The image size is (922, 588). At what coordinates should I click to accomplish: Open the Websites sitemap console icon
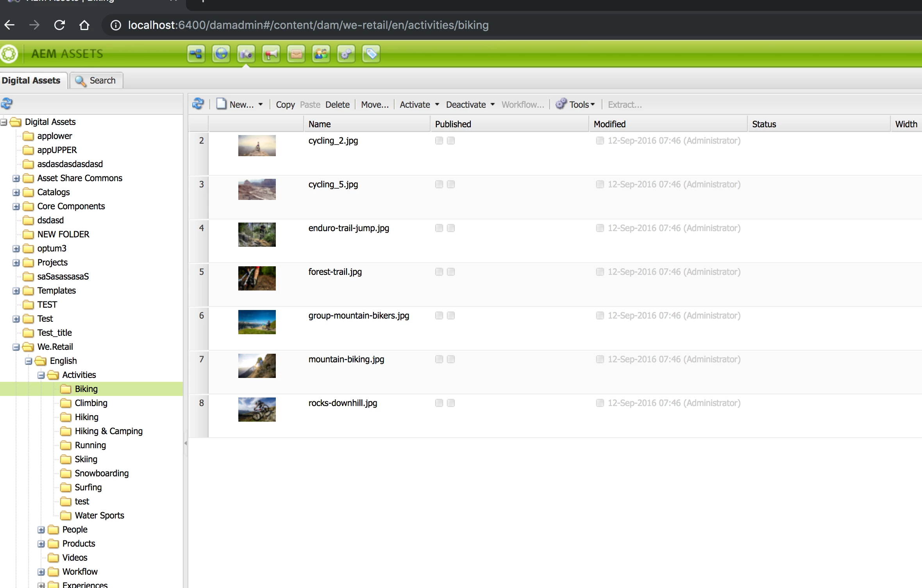click(x=196, y=54)
